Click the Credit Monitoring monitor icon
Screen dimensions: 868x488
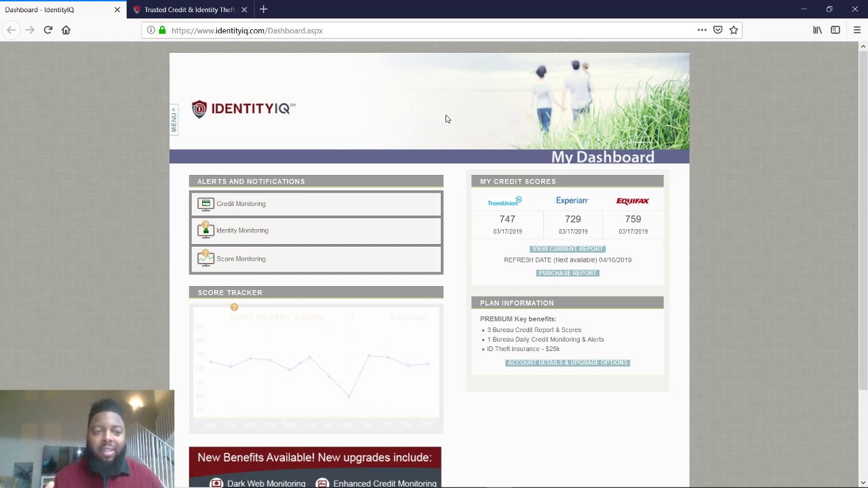pyautogui.click(x=205, y=203)
